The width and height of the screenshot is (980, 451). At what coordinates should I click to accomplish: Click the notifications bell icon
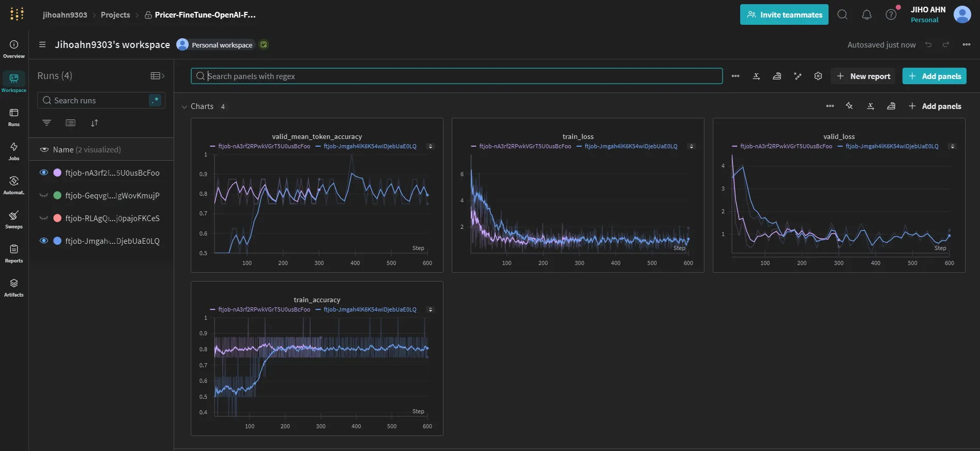point(867,15)
